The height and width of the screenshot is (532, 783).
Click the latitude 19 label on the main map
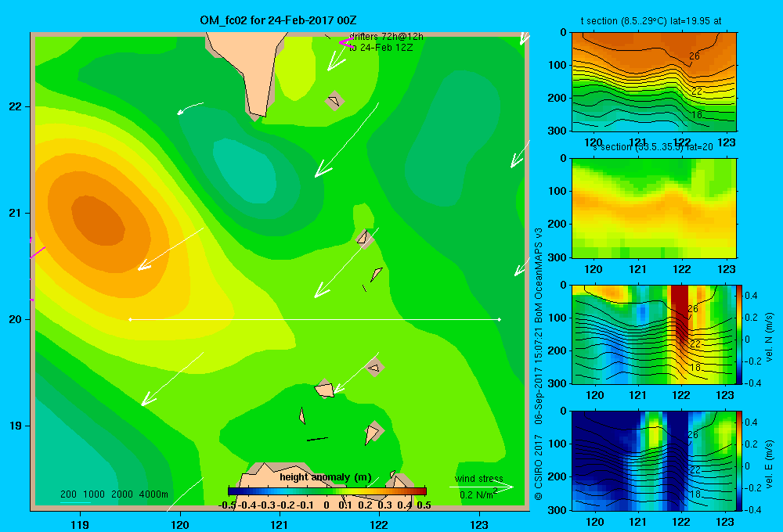point(16,426)
